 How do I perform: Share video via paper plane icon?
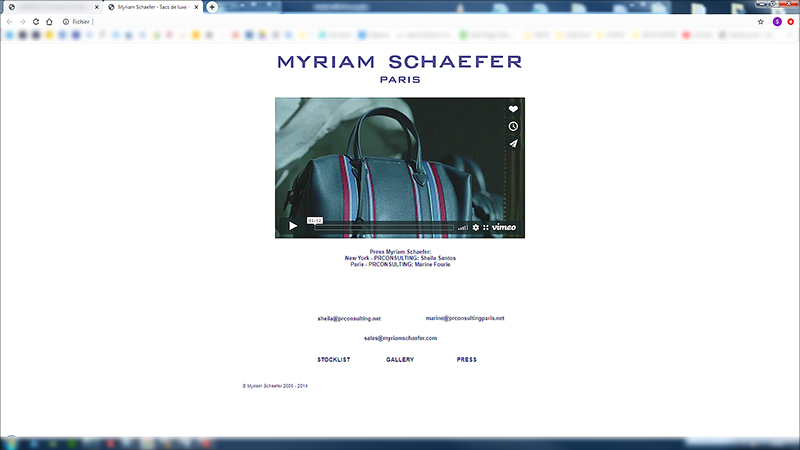513,143
